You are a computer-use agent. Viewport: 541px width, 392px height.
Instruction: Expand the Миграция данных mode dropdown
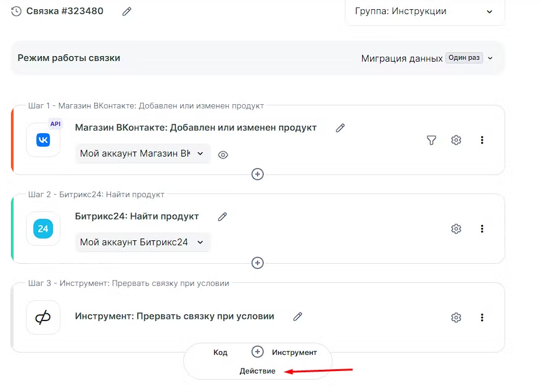coord(427,59)
